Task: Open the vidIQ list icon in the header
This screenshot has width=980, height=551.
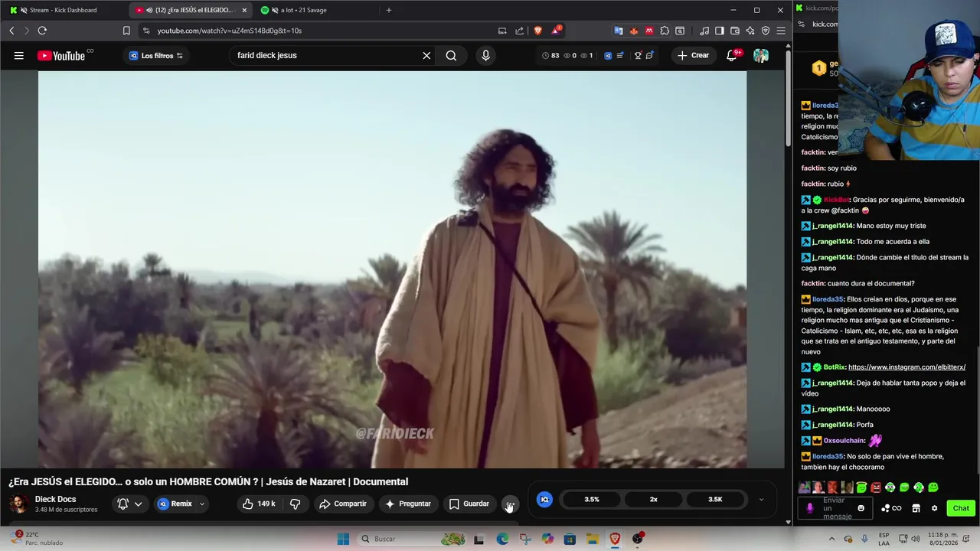Action: click(620, 55)
